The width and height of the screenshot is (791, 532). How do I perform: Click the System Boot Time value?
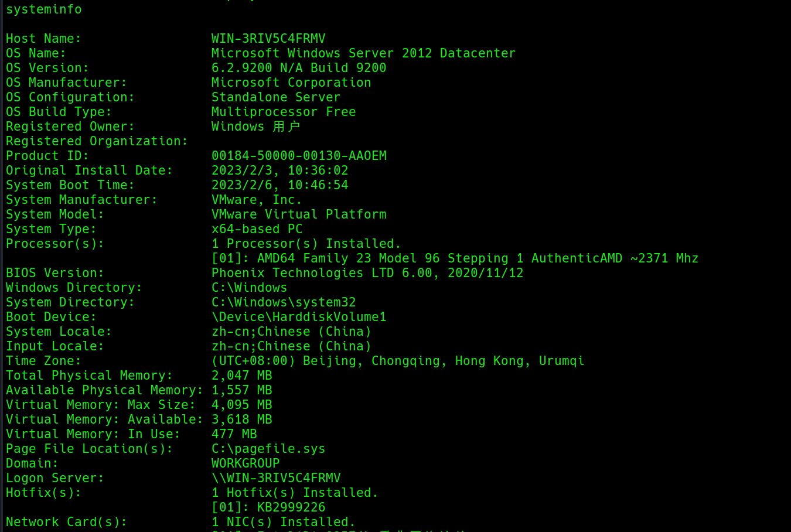(279, 185)
